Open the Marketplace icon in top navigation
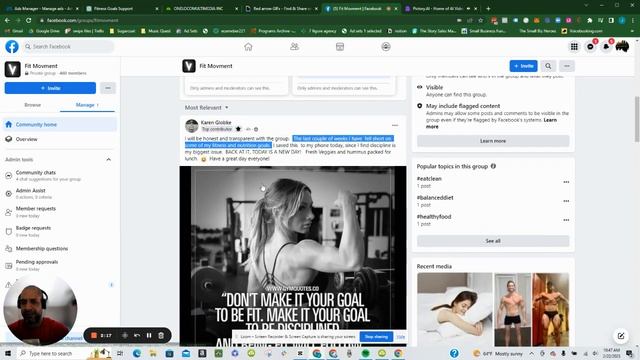640x360 pixels. click(340, 47)
